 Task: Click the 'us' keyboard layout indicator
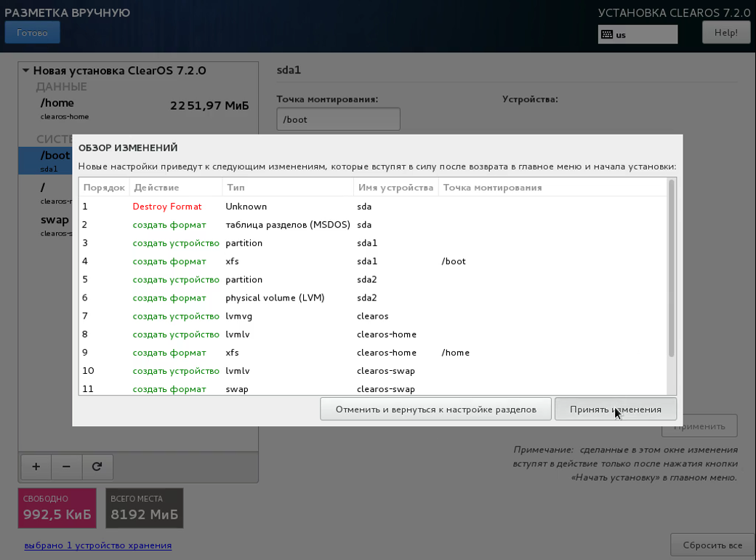[638, 35]
